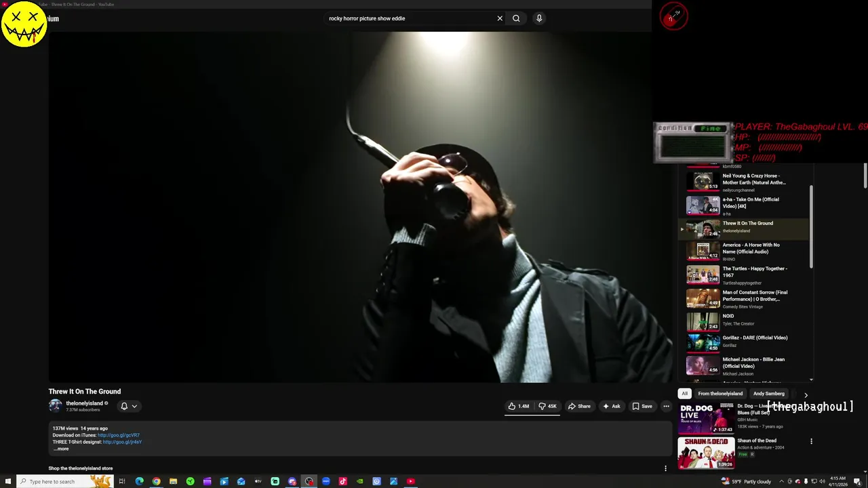Open the NVIDIA taskbar icon

[359, 481]
